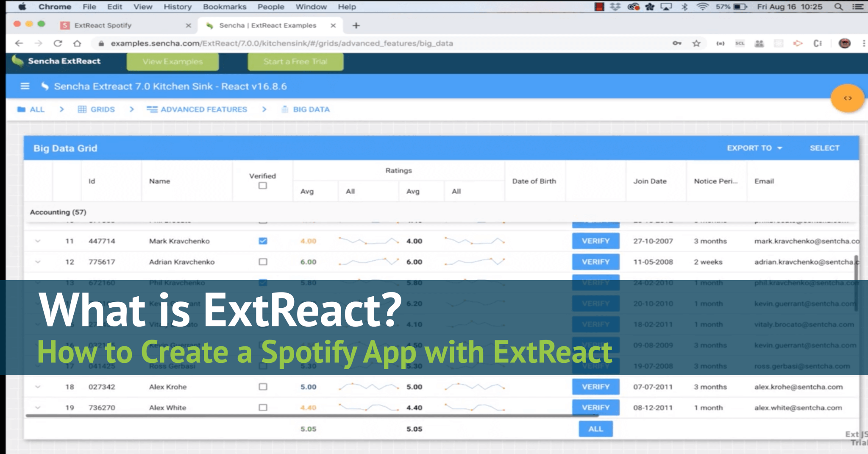
Task: Open the macOS Notification Center icon
Action: point(857,7)
